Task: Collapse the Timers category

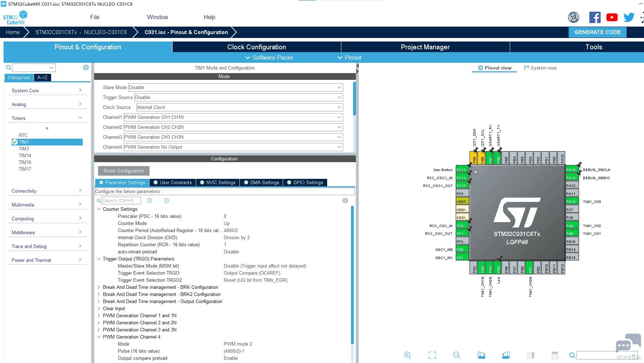Action: coord(47,118)
